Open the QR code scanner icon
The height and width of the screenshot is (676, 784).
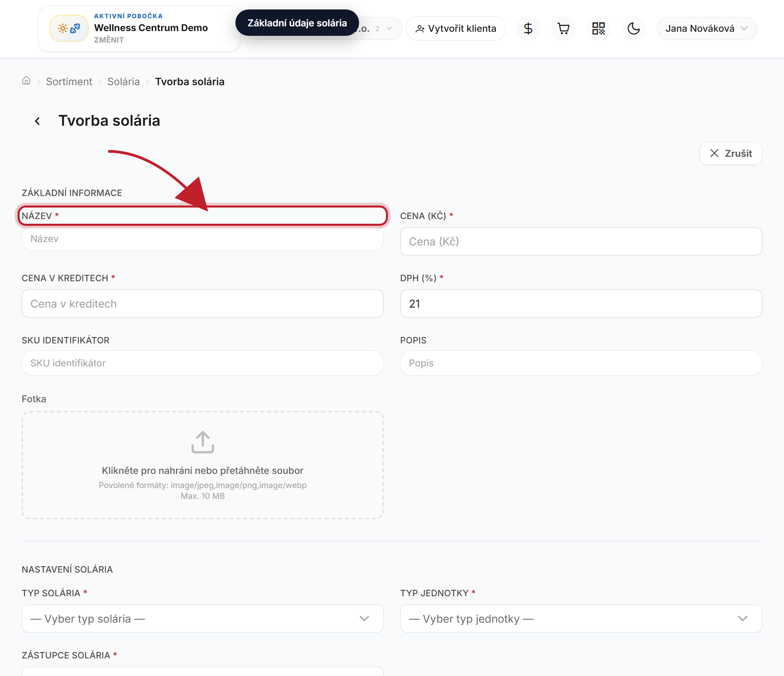tap(598, 28)
